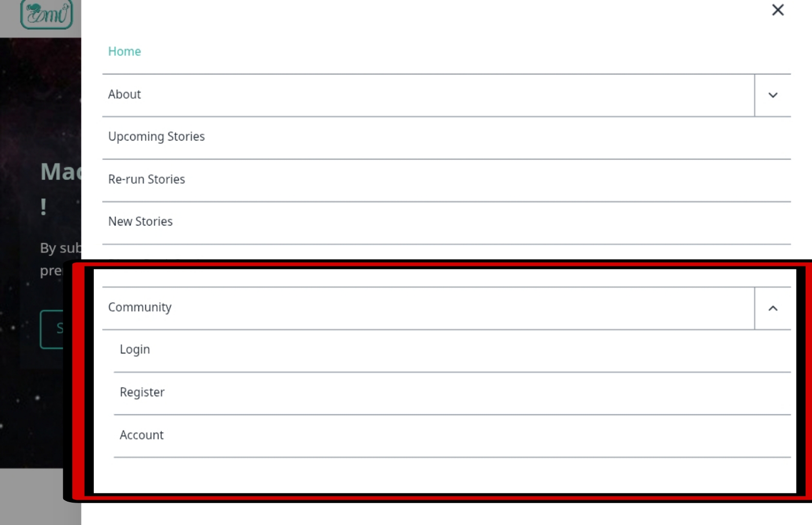Close the navigation menu with the X icon

click(x=777, y=10)
